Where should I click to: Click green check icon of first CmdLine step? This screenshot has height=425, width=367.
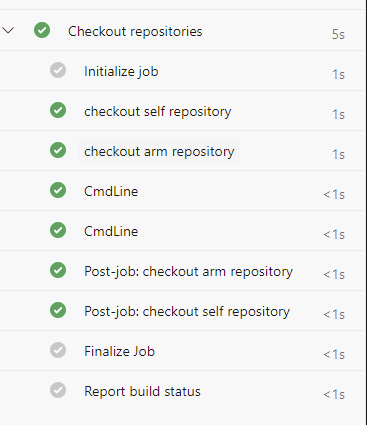(58, 190)
